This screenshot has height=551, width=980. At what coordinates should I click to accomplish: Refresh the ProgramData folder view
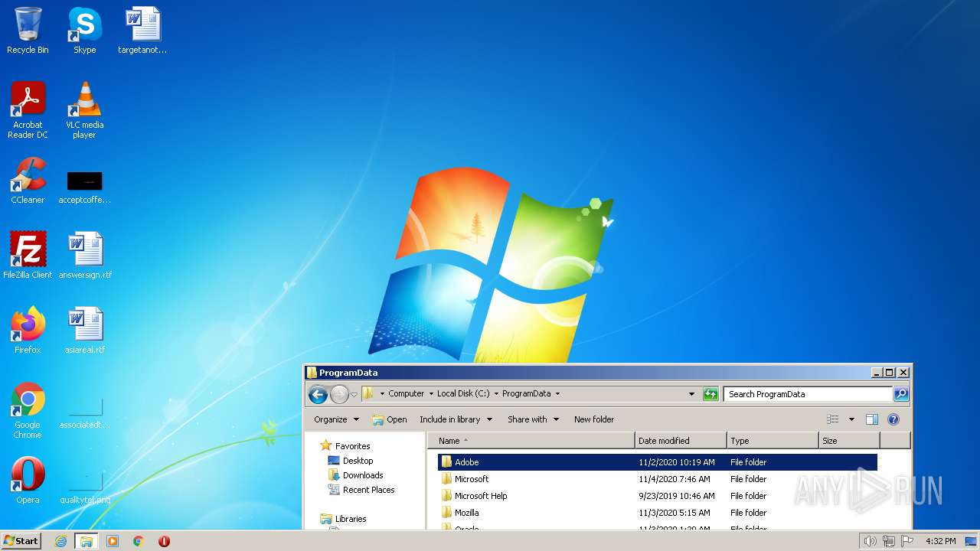(710, 394)
